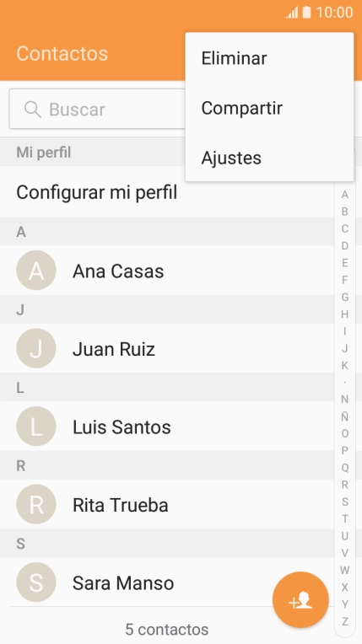
Task: Tap the search magnifier icon
Action: 33,110
